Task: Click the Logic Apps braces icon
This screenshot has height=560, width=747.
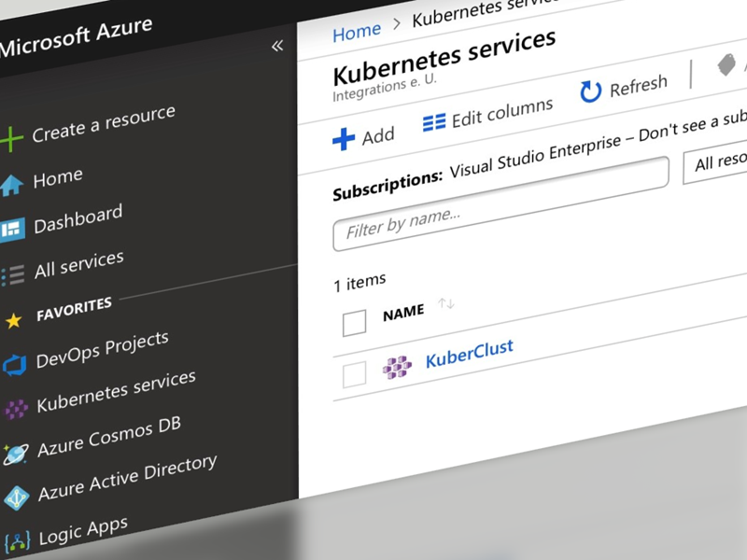Action: tap(18, 542)
